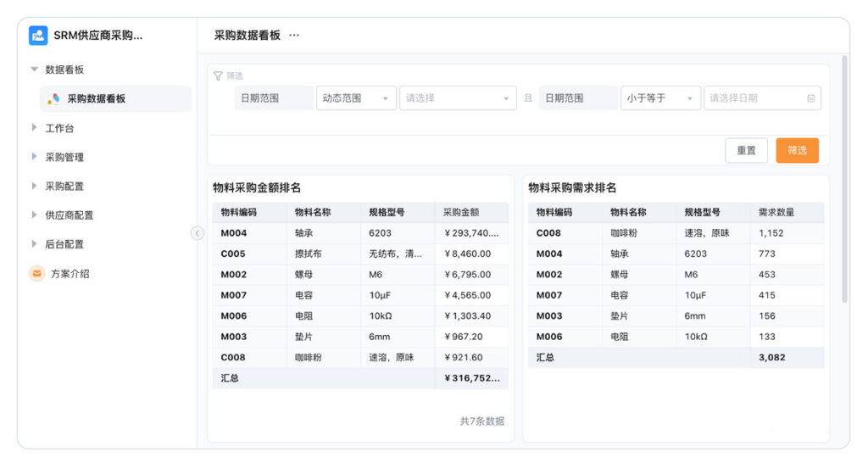The height and width of the screenshot is (463, 868).
Task: Open the more options ellipsis beside 采购数据看板
Action: (x=294, y=36)
